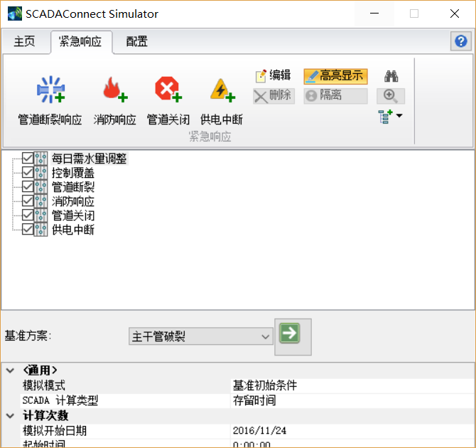This screenshot has width=476, height=448.
Task: Click the 编辑 edit button
Action: [x=274, y=75]
